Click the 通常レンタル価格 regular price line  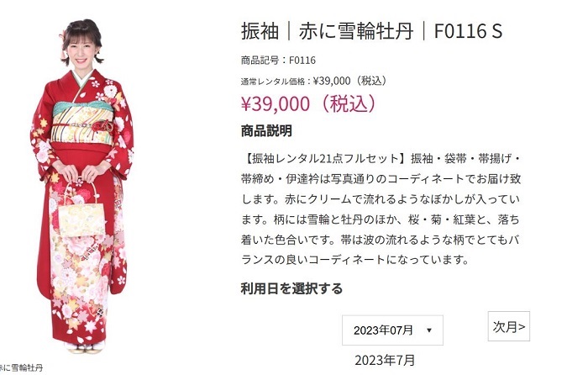313,81
